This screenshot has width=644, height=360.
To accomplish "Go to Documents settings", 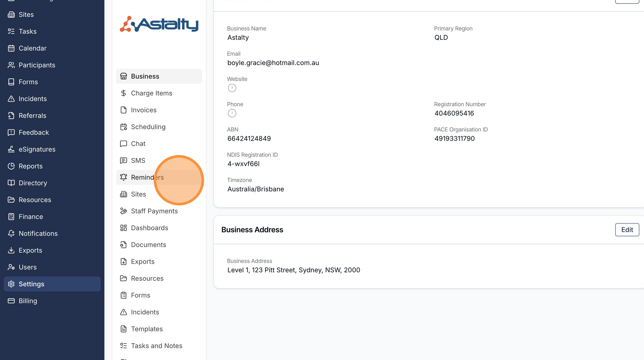I will [x=159, y=245].
